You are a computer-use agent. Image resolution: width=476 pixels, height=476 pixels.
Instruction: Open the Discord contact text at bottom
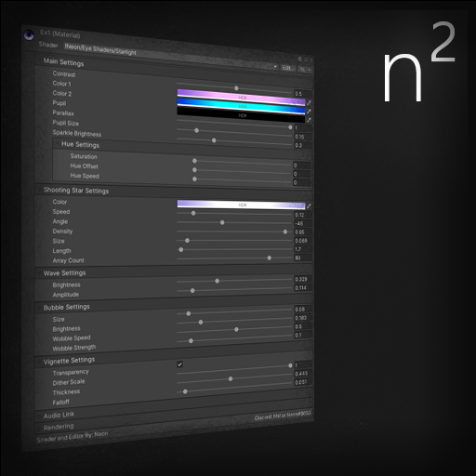[x=283, y=416]
